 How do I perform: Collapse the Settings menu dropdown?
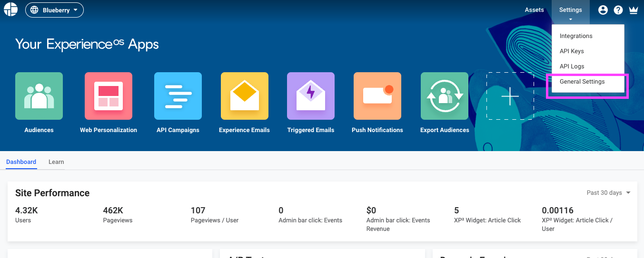point(571,12)
